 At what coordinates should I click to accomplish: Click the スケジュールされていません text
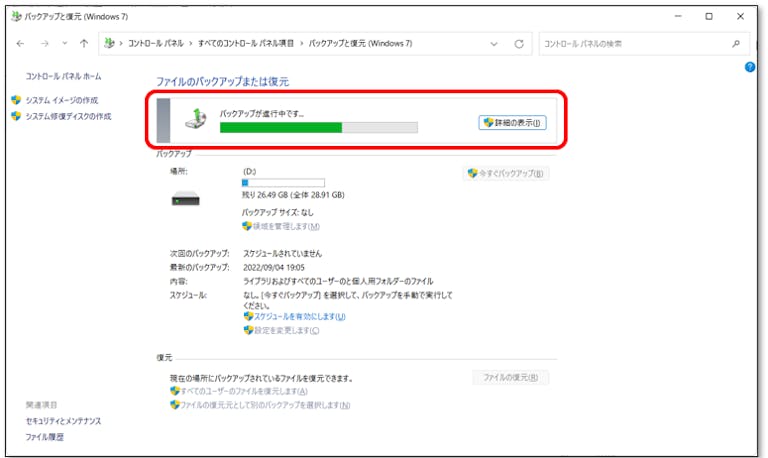[282, 254]
